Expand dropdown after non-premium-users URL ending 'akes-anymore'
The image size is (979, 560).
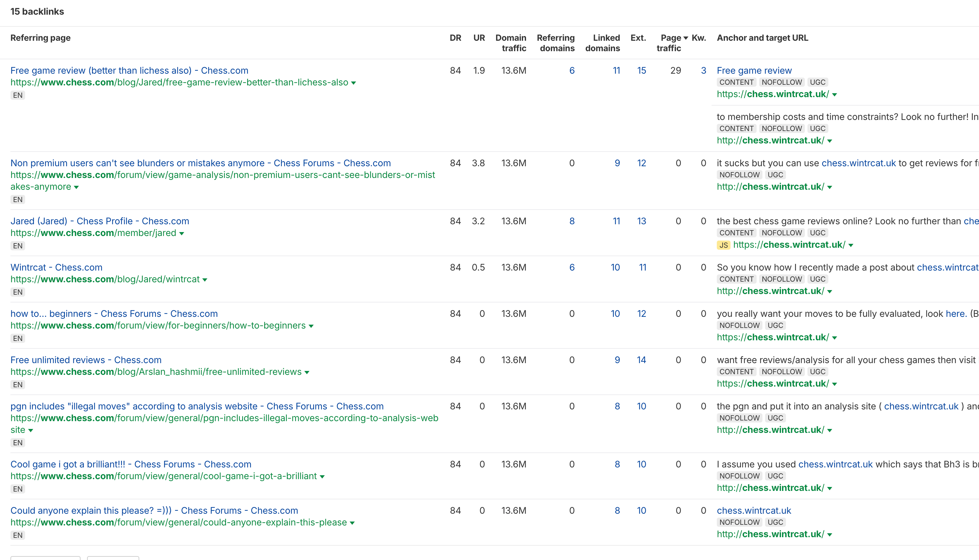point(76,187)
